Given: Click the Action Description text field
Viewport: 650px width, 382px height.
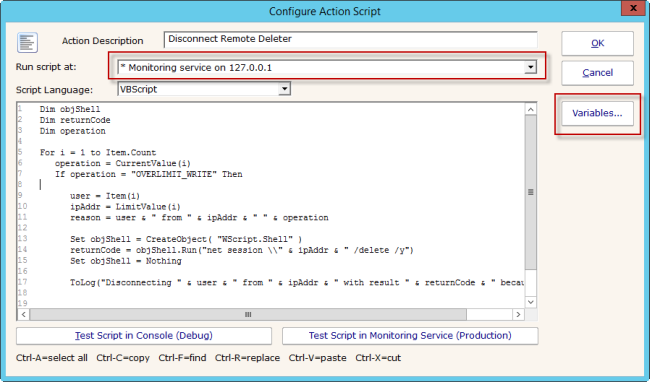Looking at the screenshot, I should pyautogui.click(x=351, y=39).
